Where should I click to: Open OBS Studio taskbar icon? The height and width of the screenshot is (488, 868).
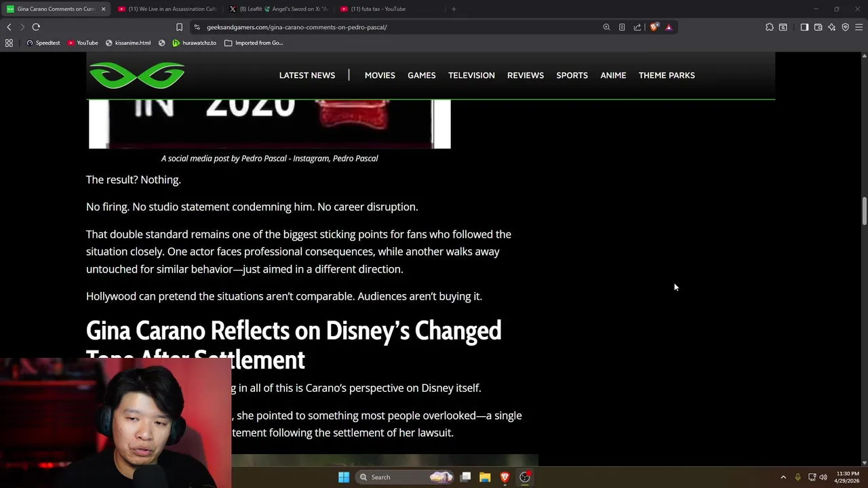coord(525,477)
